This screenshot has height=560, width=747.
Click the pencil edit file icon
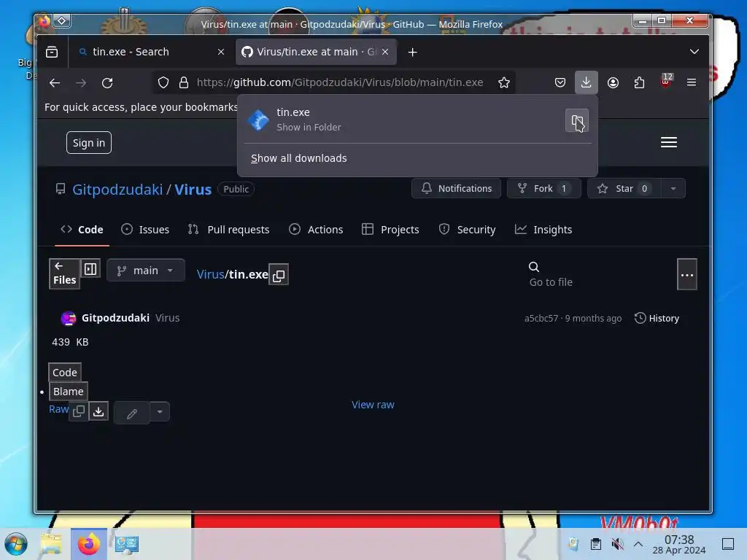tap(132, 413)
